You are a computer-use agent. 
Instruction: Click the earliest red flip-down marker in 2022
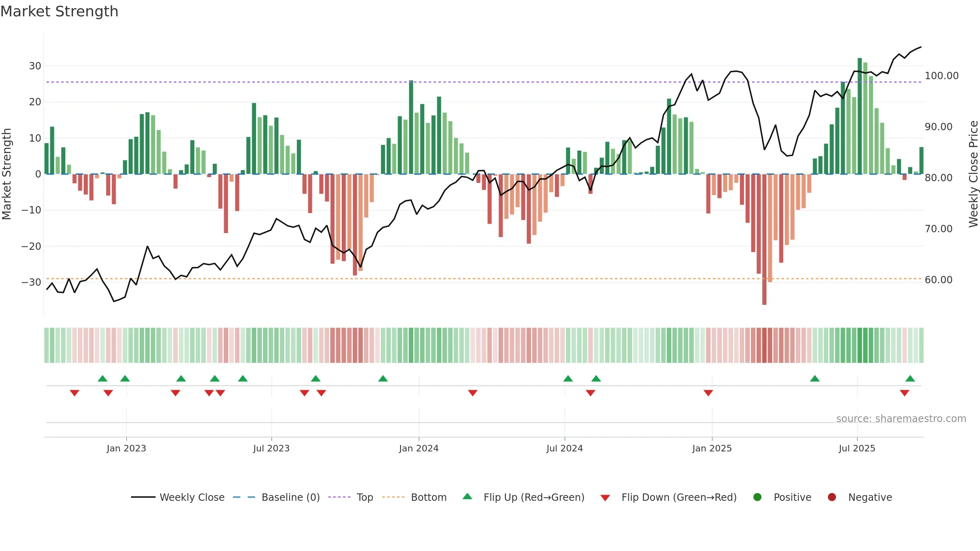(x=74, y=393)
